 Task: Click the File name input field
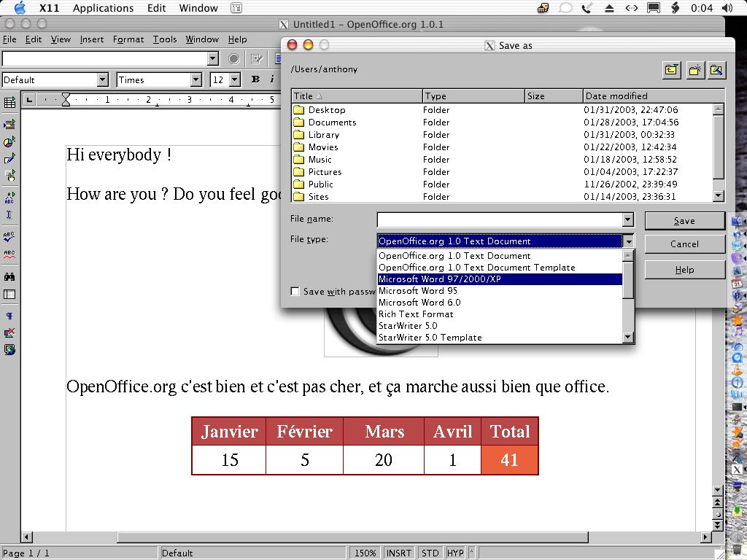click(500, 219)
